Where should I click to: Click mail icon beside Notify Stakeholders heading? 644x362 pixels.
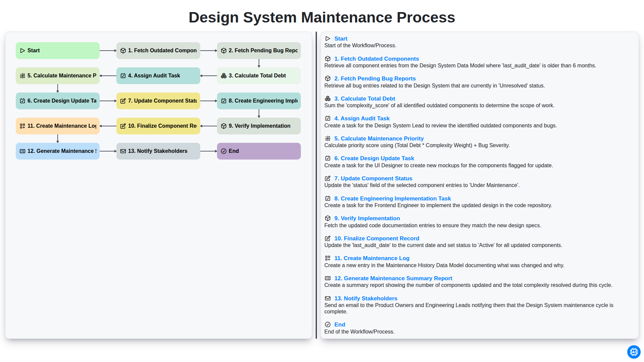point(328,298)
